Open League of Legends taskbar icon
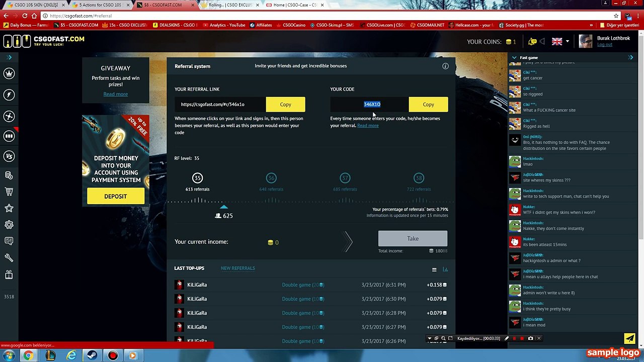 click(50, 355)
